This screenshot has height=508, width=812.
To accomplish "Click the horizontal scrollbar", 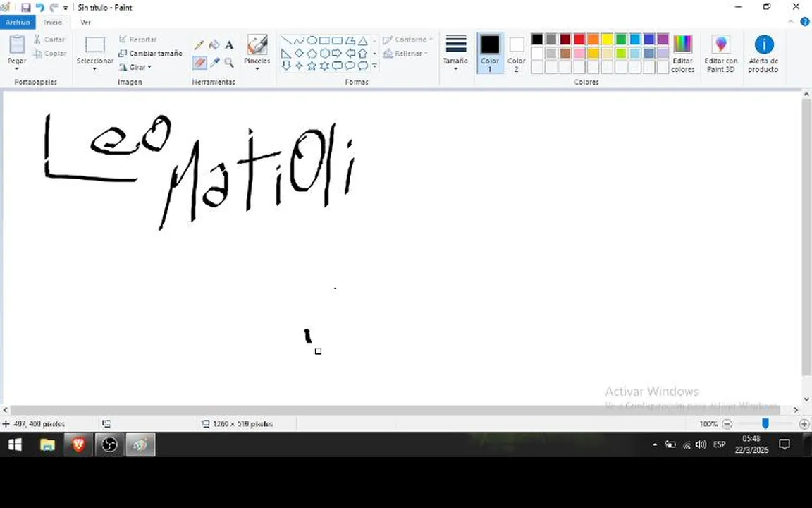I will click(395, 410).
